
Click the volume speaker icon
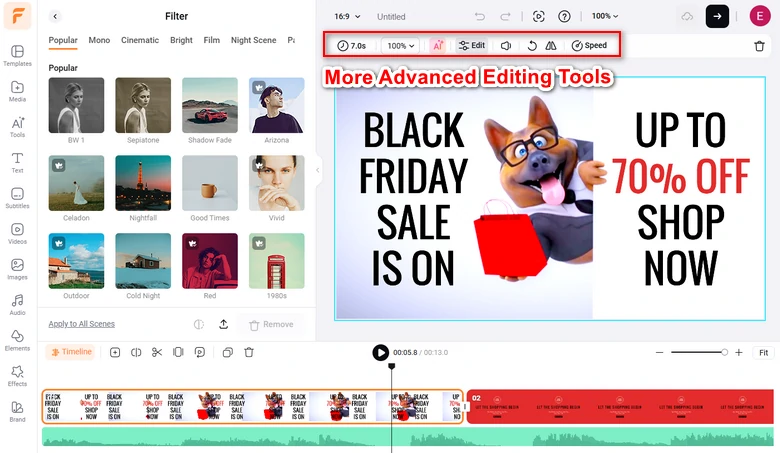[506, 45]
